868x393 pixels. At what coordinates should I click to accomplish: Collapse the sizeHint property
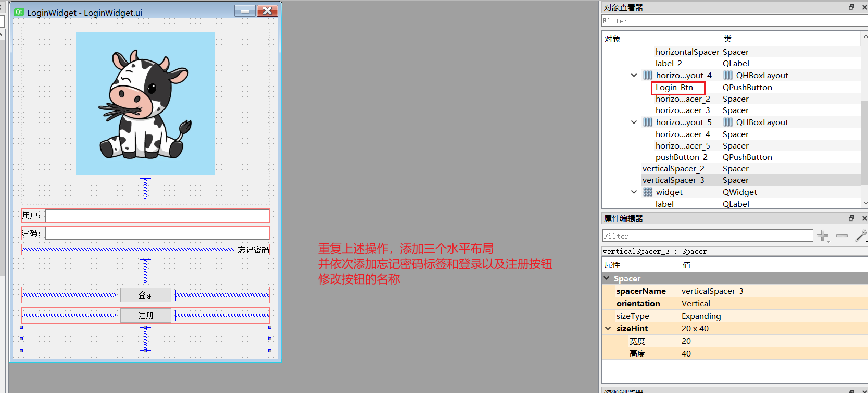pos(608,328)
